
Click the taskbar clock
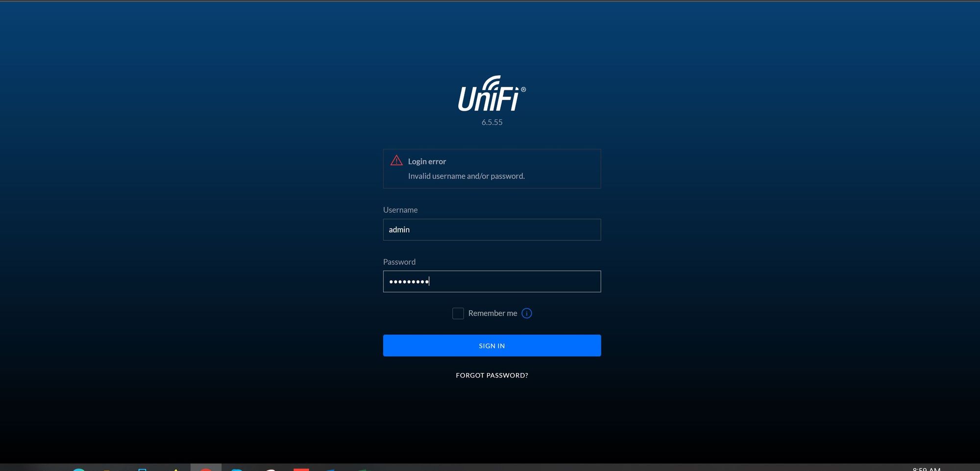point(927,469)
